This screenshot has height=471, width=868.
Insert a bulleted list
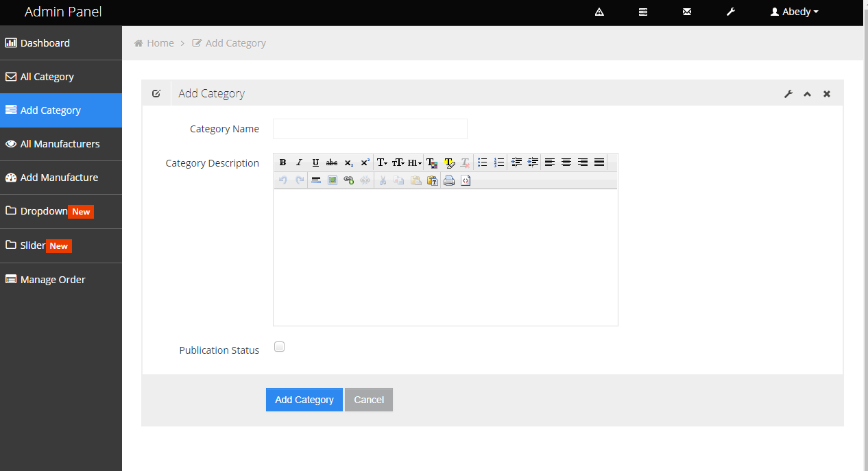pos(483,162)
